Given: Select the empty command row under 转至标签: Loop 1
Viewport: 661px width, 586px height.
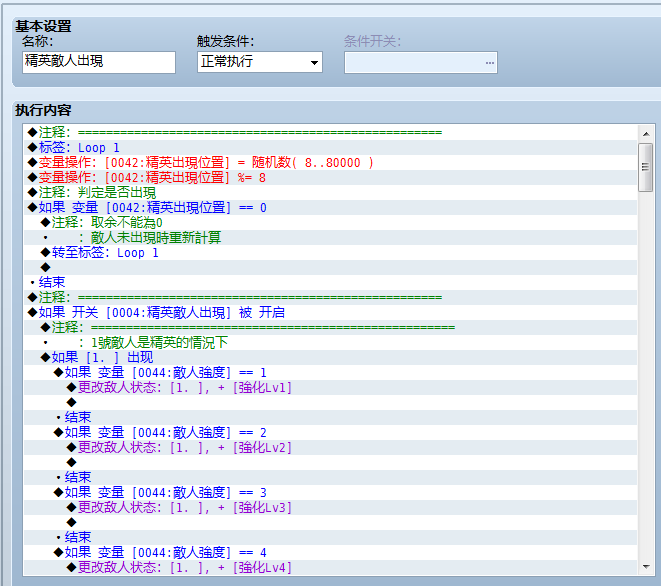Looking at the screenshot, I should pos(330,267).
